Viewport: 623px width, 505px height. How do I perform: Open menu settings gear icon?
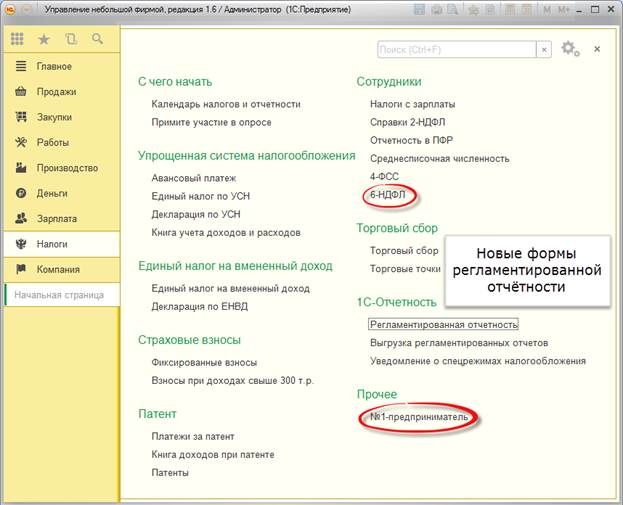point(570,49)
